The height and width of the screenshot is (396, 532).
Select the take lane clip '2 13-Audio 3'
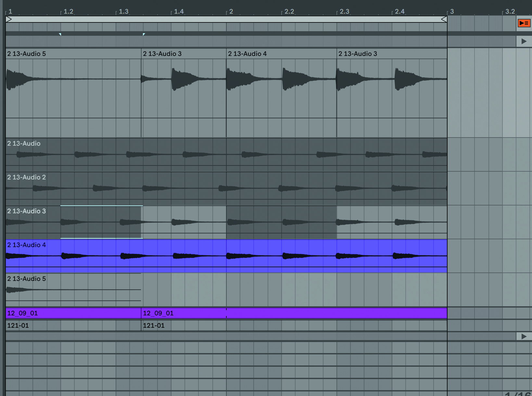tap(226, 222)
